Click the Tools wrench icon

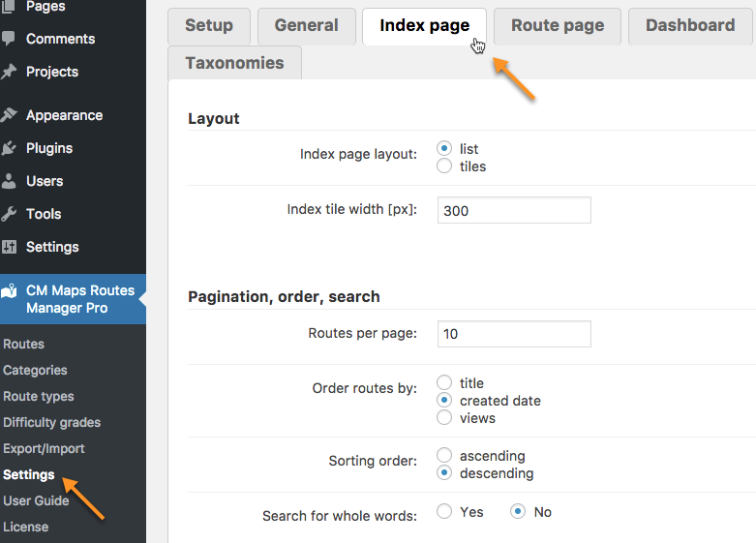[x=10, y=214]
